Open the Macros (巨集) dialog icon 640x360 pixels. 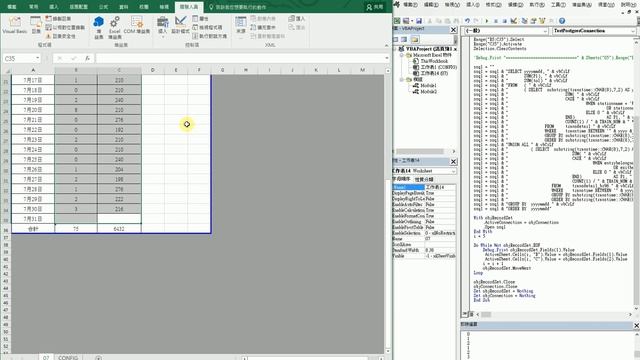tap(36, 25)
